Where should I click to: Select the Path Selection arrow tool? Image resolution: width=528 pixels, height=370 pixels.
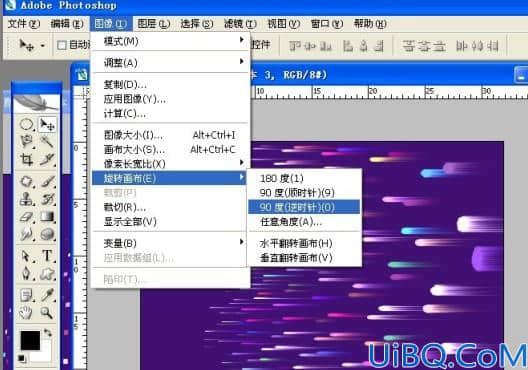[x=26, y=256]
